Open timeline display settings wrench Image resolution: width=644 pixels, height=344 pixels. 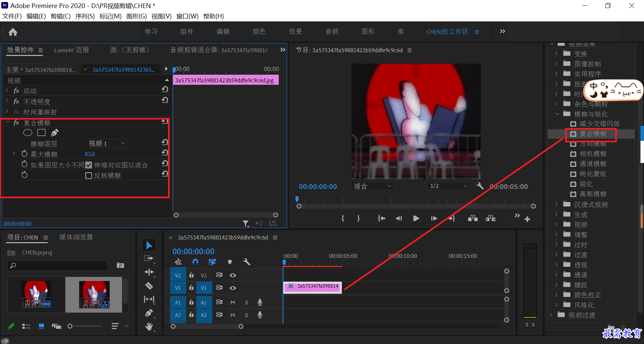coord(247,262)
